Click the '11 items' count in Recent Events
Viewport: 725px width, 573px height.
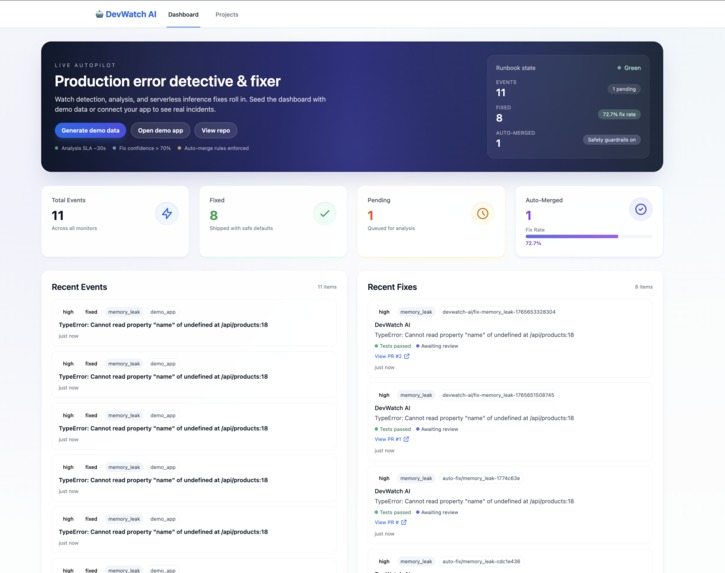coord(327,287)
